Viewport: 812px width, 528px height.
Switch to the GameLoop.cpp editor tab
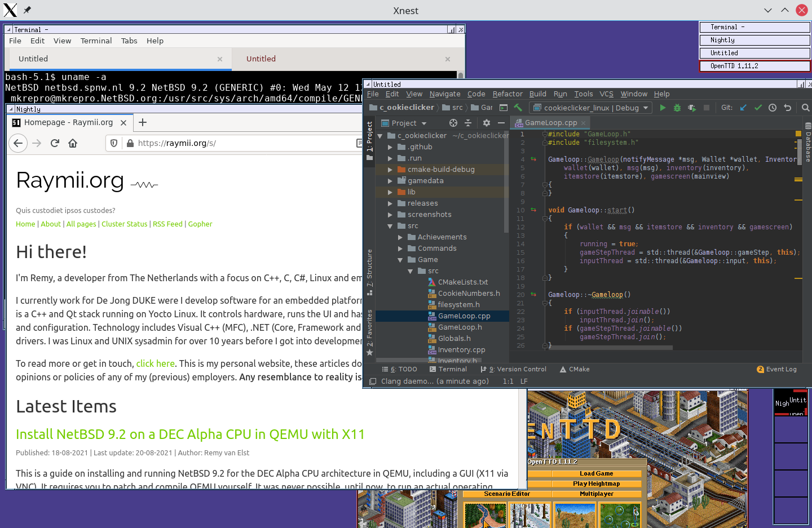tap(550, 122)
